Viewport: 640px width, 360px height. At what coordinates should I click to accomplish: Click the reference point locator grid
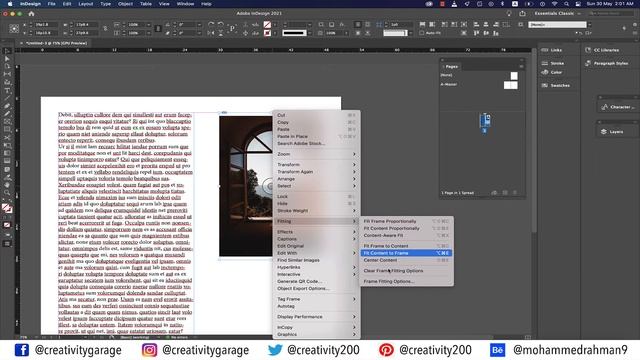coord(14,29)
